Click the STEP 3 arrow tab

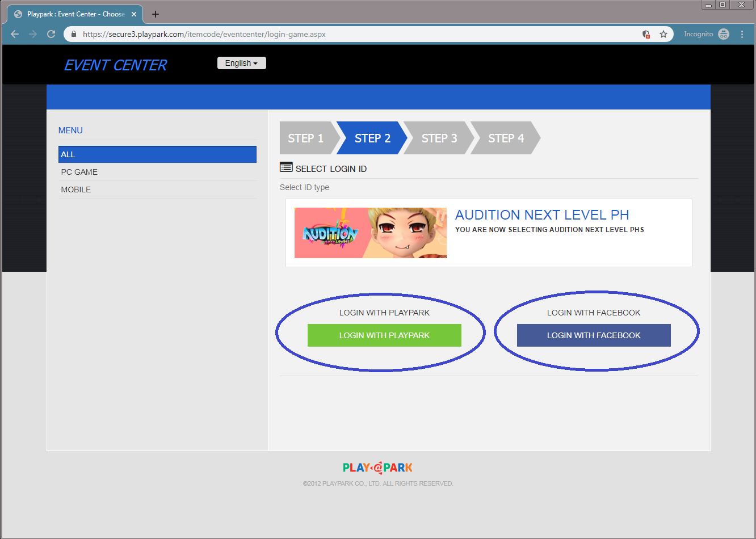439,138
